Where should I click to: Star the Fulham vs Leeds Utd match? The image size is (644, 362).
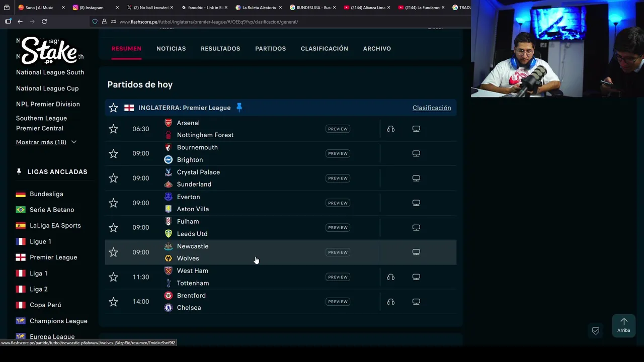113,227
